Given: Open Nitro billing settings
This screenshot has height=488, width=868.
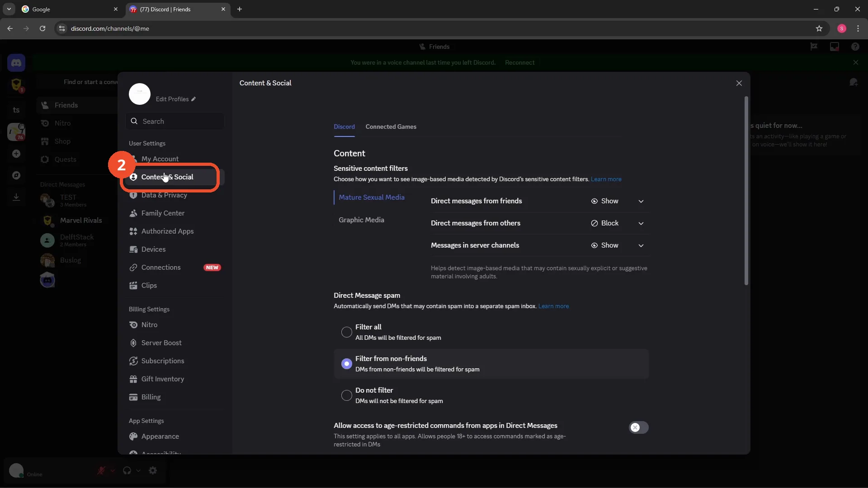Looking at the screenshot, I should 174,325.
